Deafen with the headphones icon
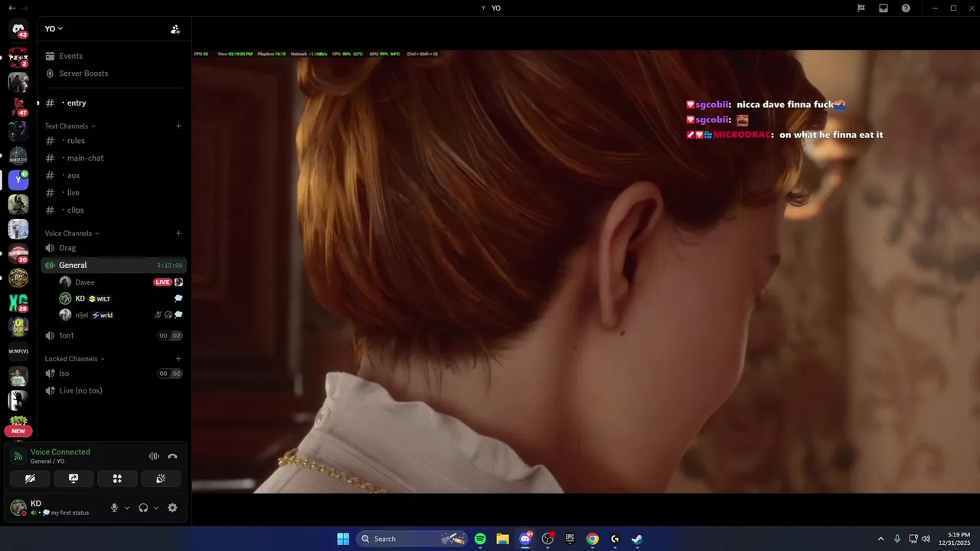This screenshot has width=980, height=551. 143,507
